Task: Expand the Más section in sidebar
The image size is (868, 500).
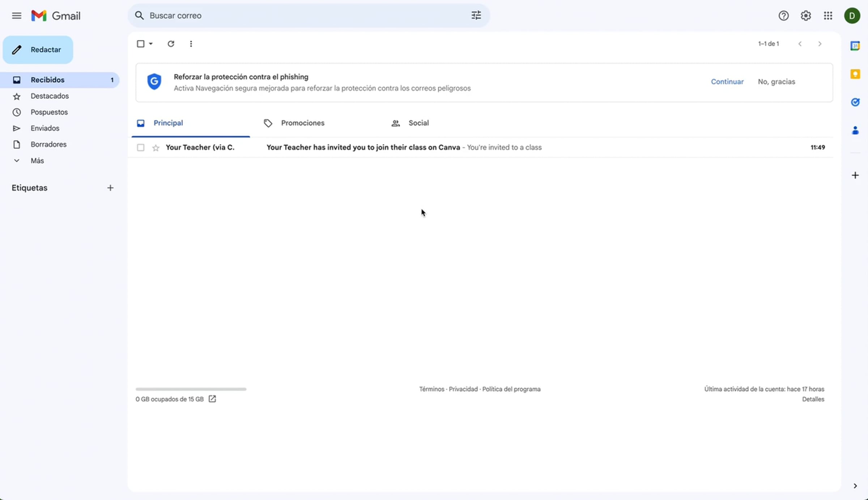Action: (37, 161)
